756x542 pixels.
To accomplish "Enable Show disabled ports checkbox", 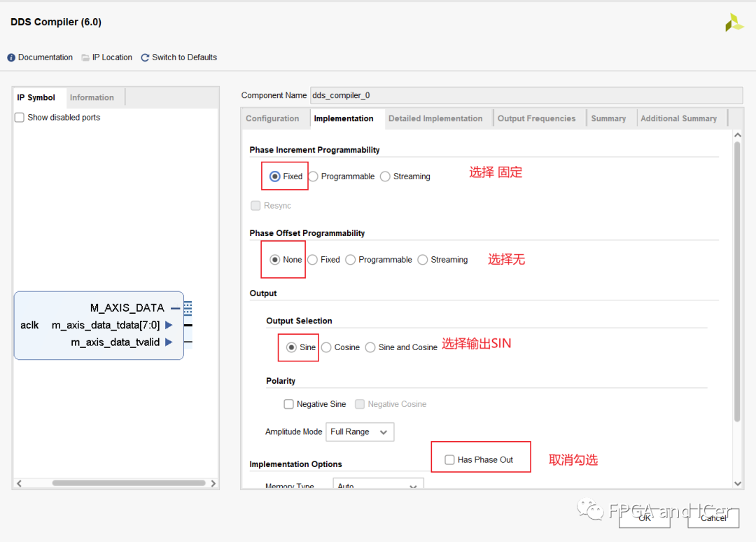I will tap(20, 118).
